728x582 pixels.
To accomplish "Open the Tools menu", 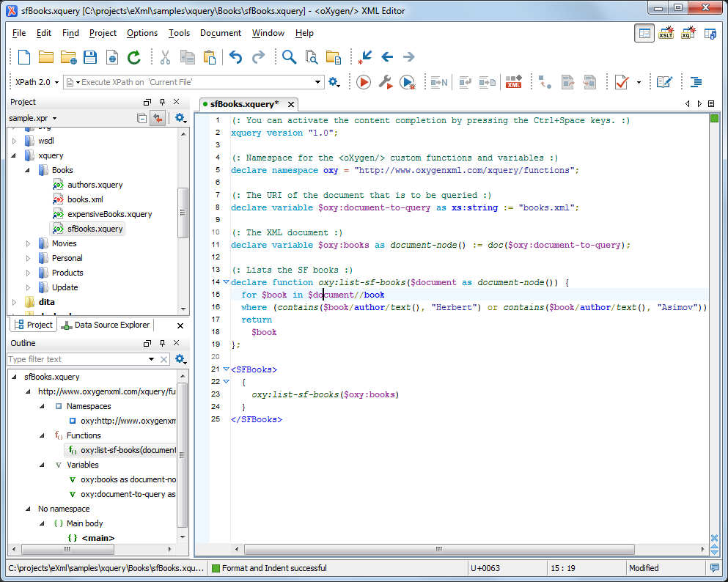I will pos(179,33).
